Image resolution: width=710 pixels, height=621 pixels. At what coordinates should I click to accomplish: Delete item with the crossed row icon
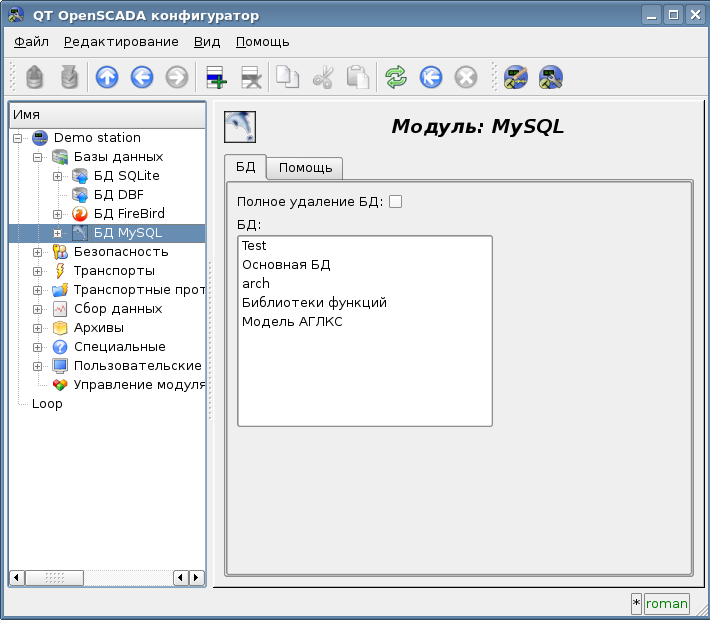tap(251, 77)
